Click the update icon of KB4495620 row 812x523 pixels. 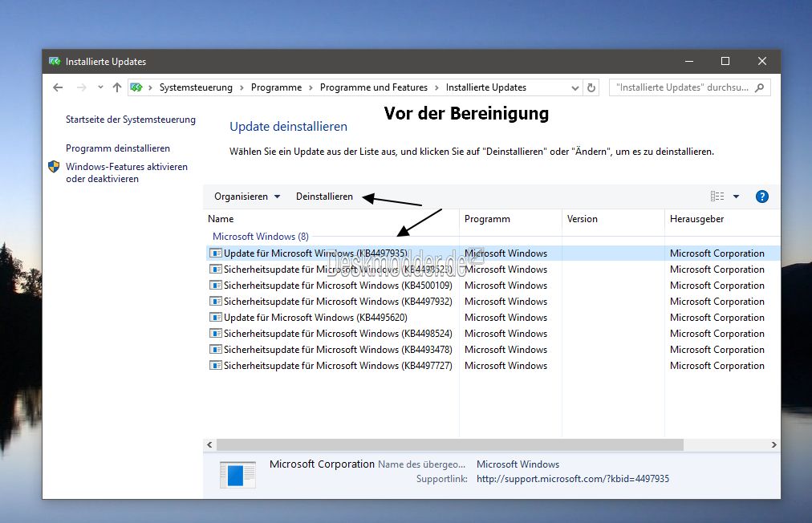(215, 318)
